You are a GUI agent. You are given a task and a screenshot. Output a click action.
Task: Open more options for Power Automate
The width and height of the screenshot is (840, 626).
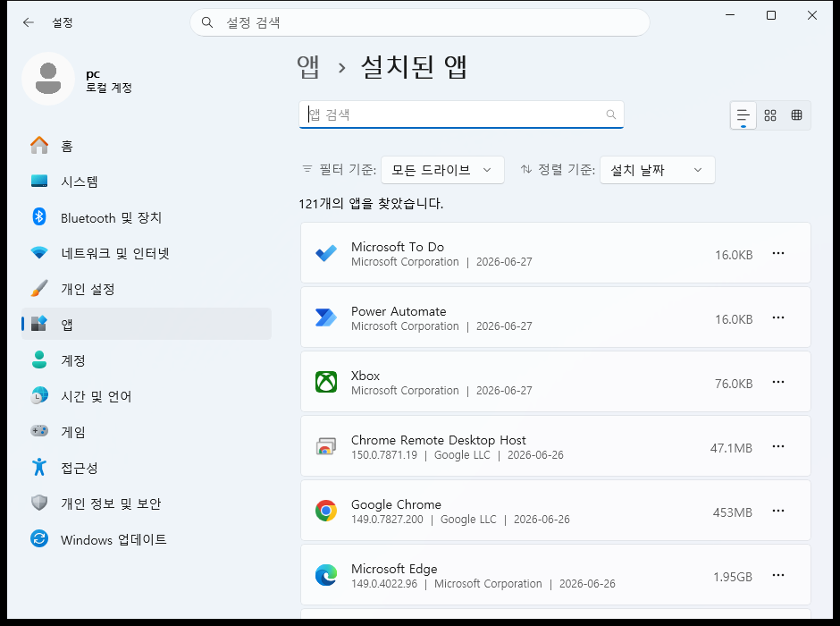pyautogui.click(x=777, y=317)
